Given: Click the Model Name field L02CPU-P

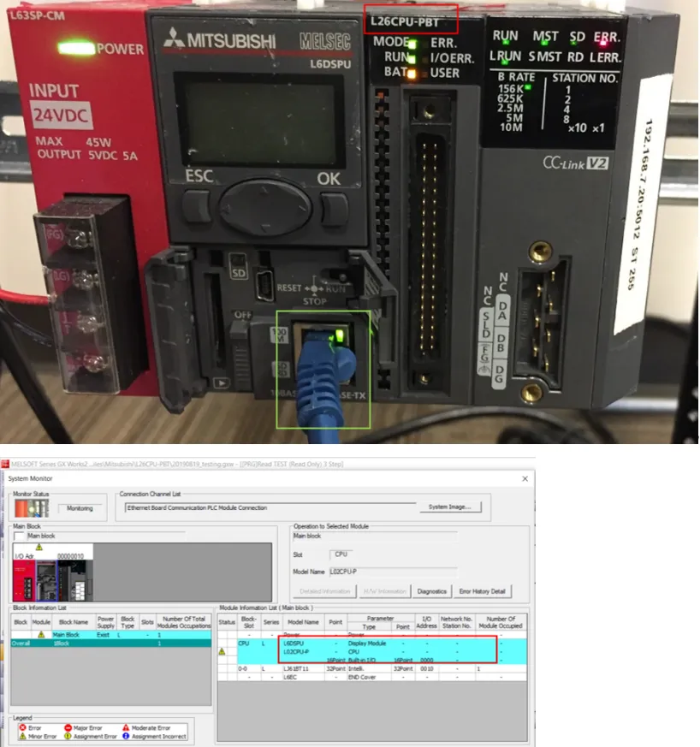Looking at the screenshot, I should (x=393, y=572).
